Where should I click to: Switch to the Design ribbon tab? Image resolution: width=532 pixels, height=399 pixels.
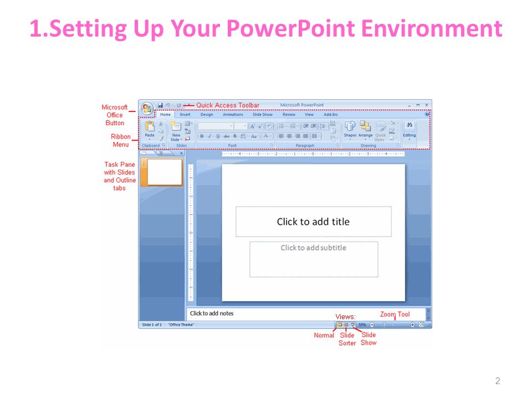[207, 114]
